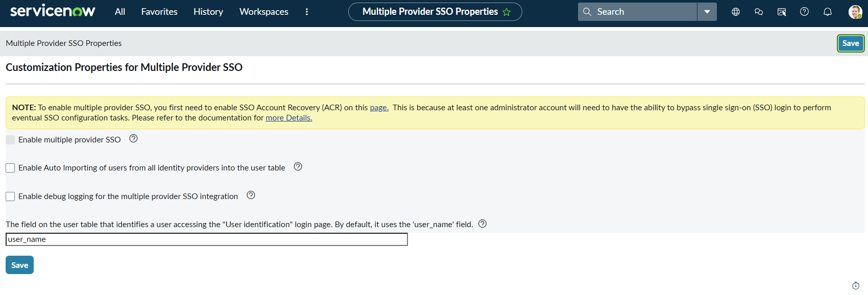Open the Workspaces menu

click(263, 12)
